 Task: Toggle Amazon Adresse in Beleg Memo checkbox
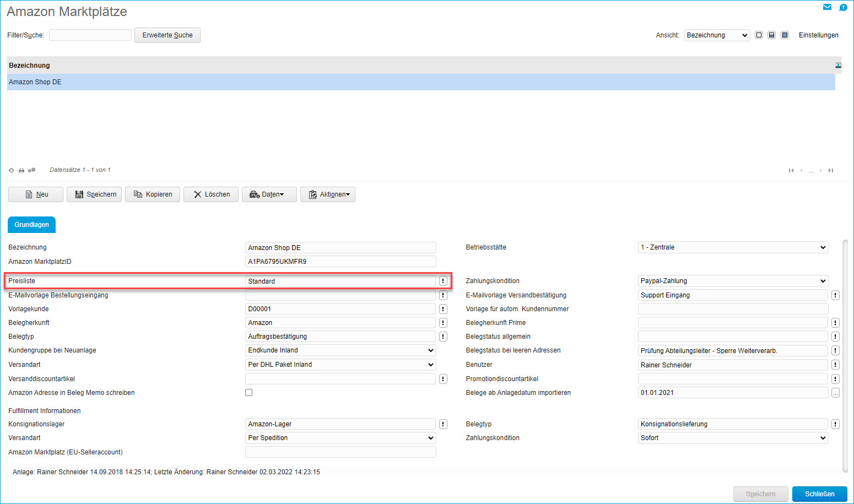(x=248, y=393)
